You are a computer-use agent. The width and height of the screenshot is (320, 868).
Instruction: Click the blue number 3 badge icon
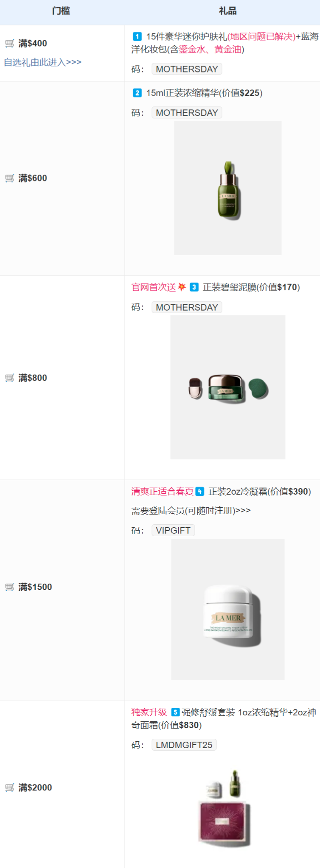tap(194, 287)
